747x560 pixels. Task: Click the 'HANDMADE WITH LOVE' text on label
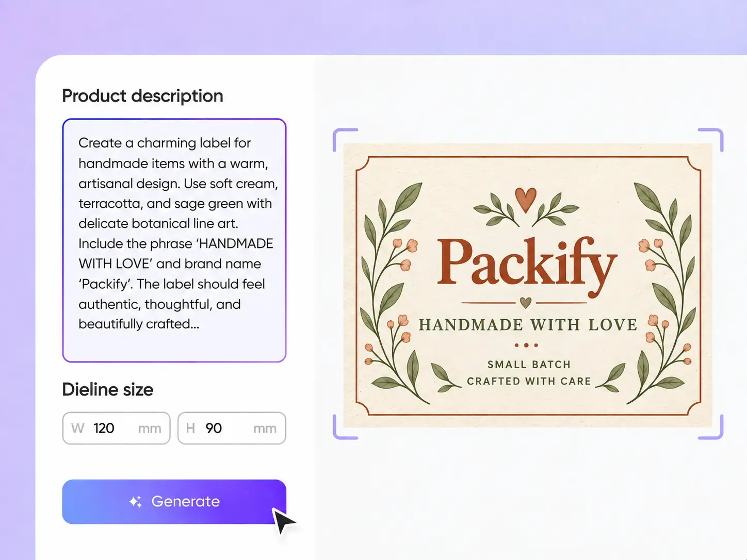(x=528, y=325)
